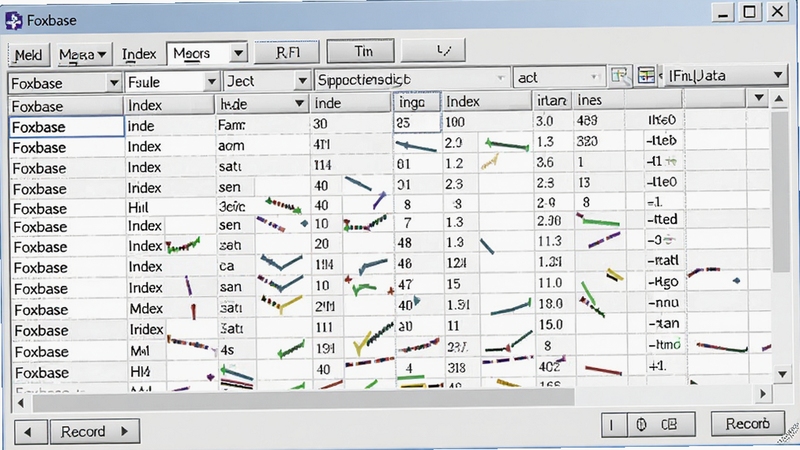Expand the Maors combo box
Screen dimensions: 800x450
238,53
